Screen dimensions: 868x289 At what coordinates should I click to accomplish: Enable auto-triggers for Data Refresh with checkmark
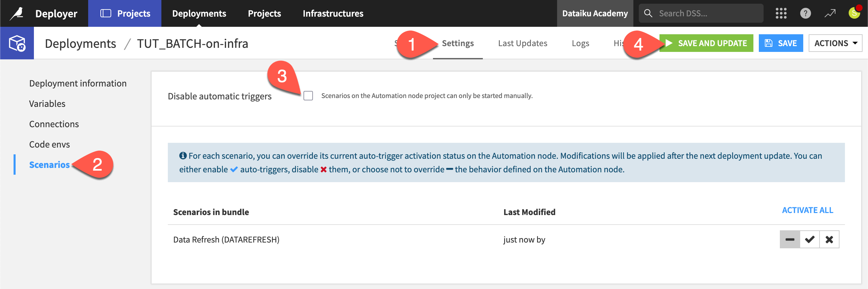coord(810,239)
